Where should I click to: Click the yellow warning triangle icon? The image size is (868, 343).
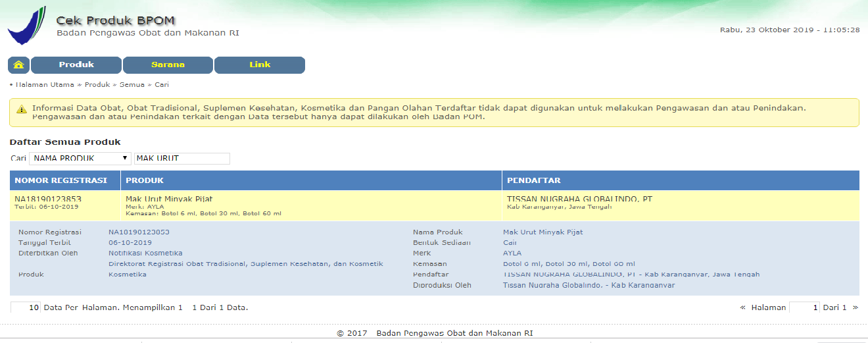click(x=21, y=109)
